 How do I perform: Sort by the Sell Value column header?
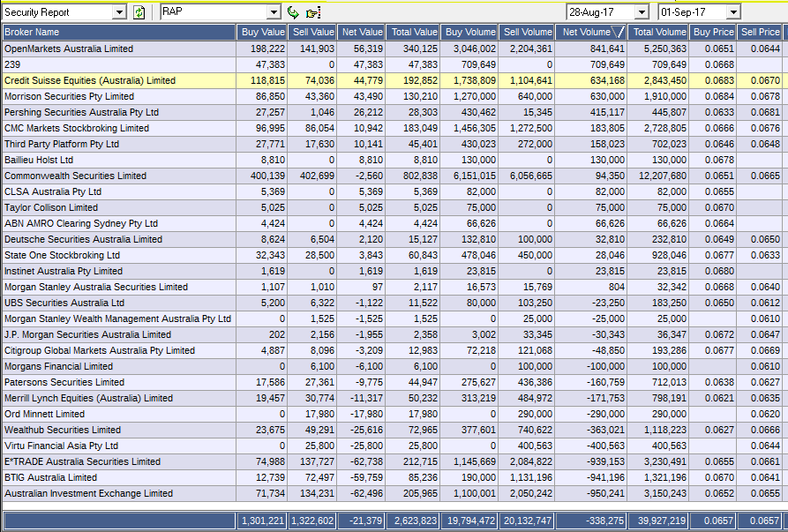[x=312, y=32]
